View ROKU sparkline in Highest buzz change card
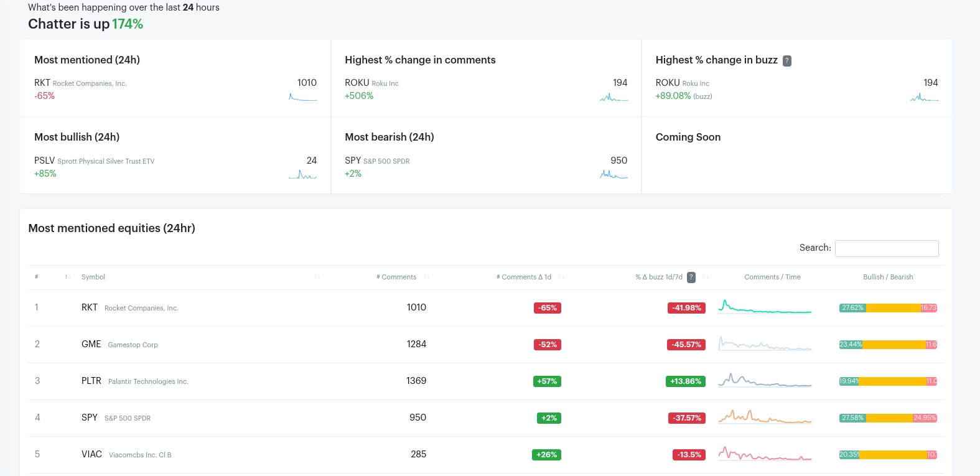980x476 pixels. point(924,96)
